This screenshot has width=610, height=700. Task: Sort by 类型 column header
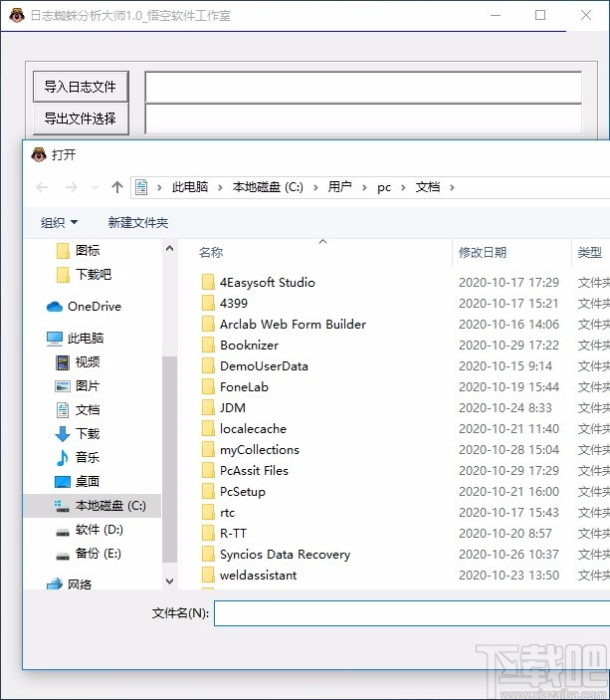point(590,252)
